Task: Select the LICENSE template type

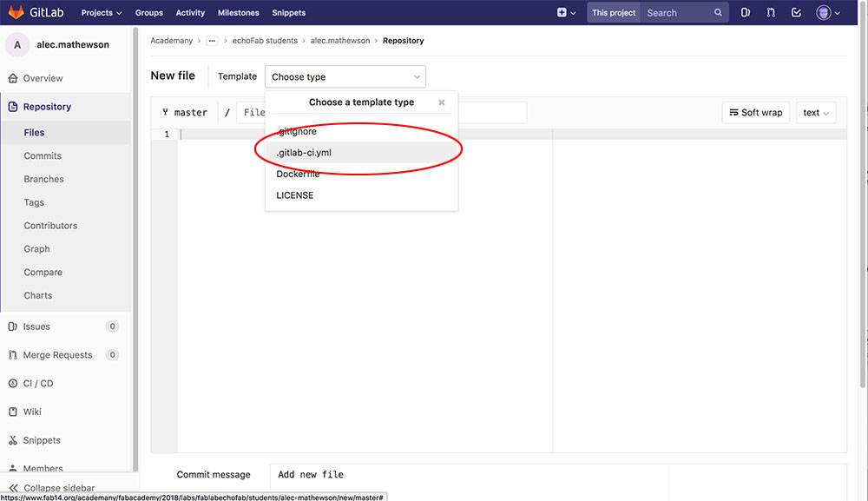Action: coord(361,195)
